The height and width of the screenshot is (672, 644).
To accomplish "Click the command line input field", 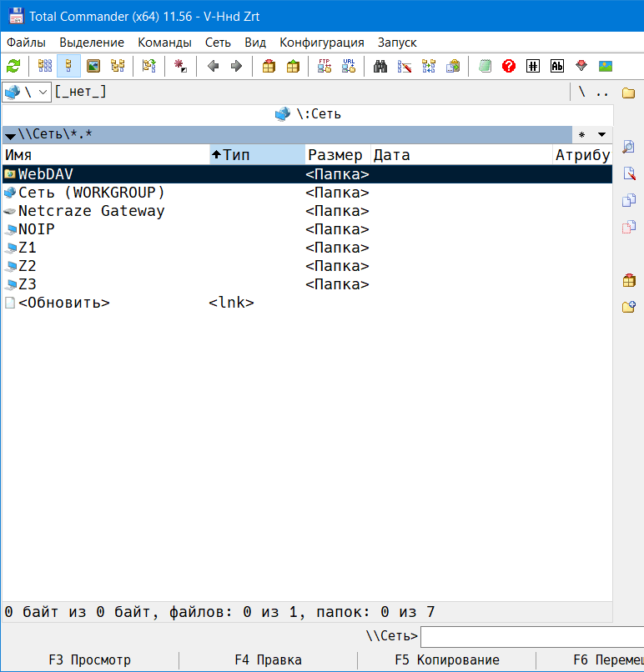I will tap(531, 637).
